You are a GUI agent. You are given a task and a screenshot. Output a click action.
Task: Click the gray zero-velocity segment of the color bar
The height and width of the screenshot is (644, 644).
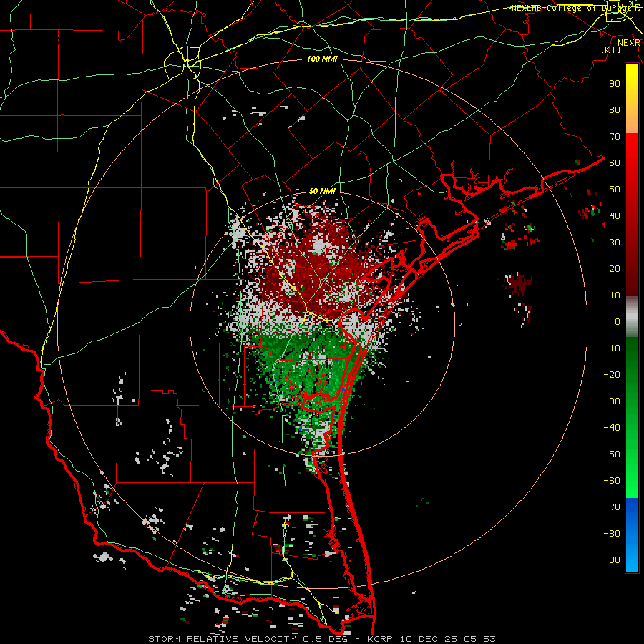(x=632, y=317)
